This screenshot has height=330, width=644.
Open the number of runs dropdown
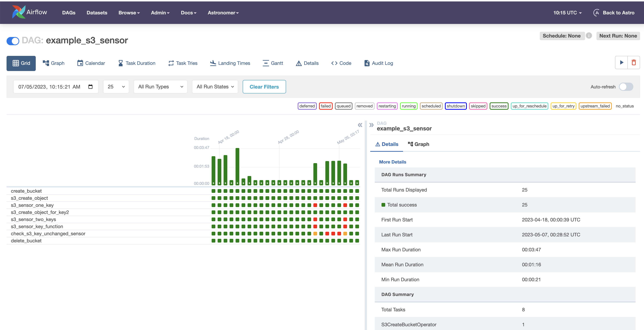tap(116, 87)
